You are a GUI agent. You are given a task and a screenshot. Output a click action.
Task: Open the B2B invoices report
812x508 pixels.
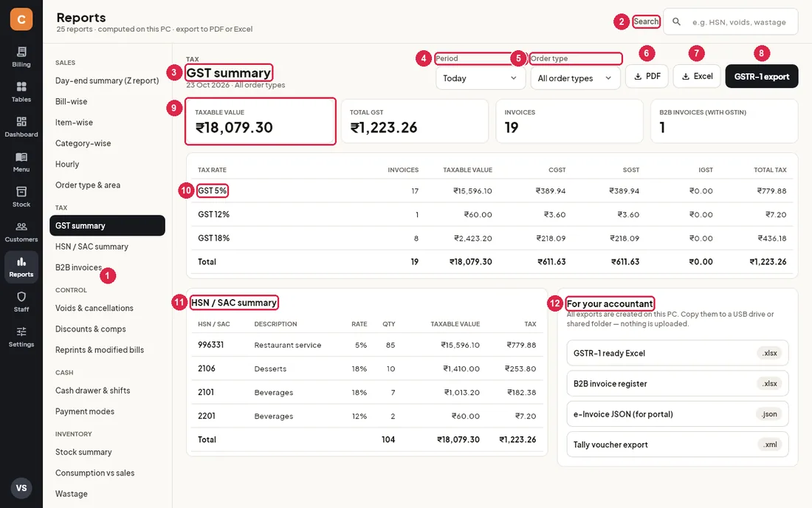107,267
